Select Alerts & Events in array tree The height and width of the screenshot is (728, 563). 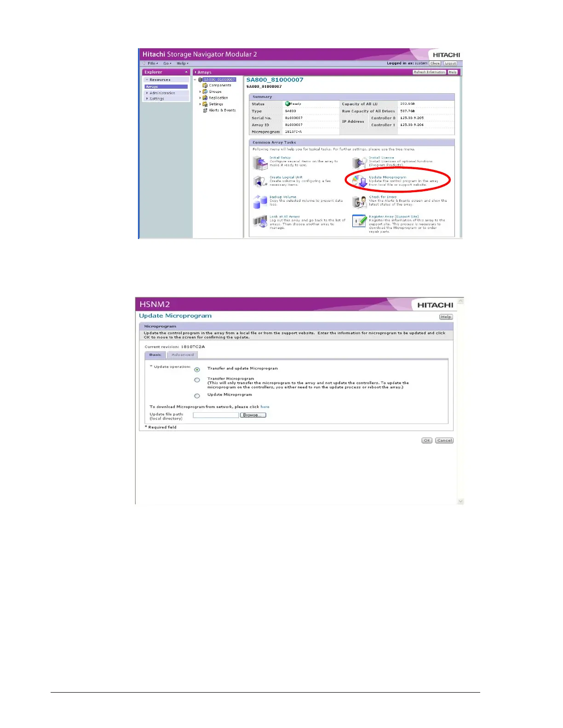pos(222,110)
